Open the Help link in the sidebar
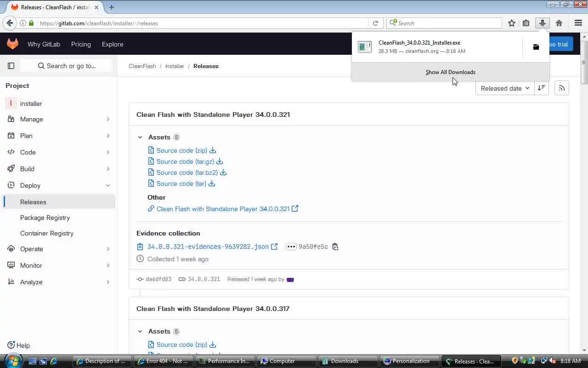This screenshot has width=588, height=368. click(19, 345)
